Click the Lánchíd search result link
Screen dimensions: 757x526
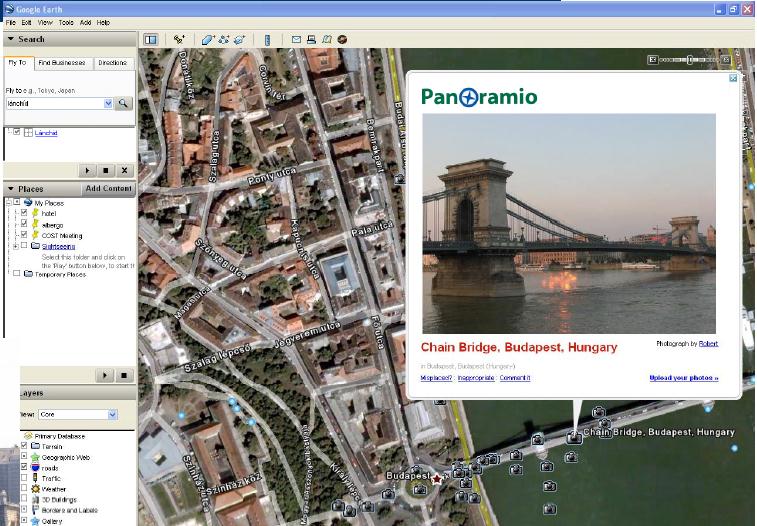click(x=46, y=133)
